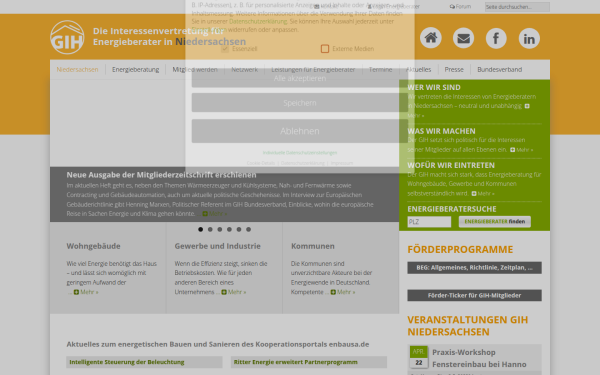Open the 'Gewerbe und Industrie' heading
This screenshot has height=375, width=600.
217,246
